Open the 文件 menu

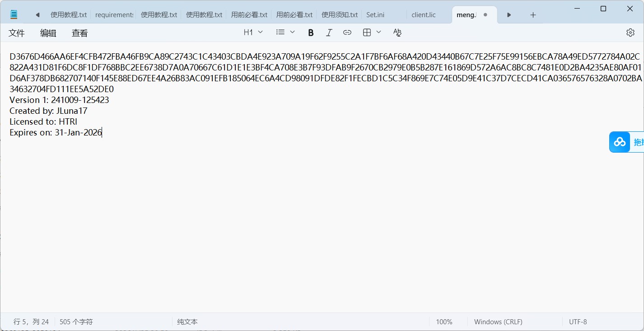point(17,33)
